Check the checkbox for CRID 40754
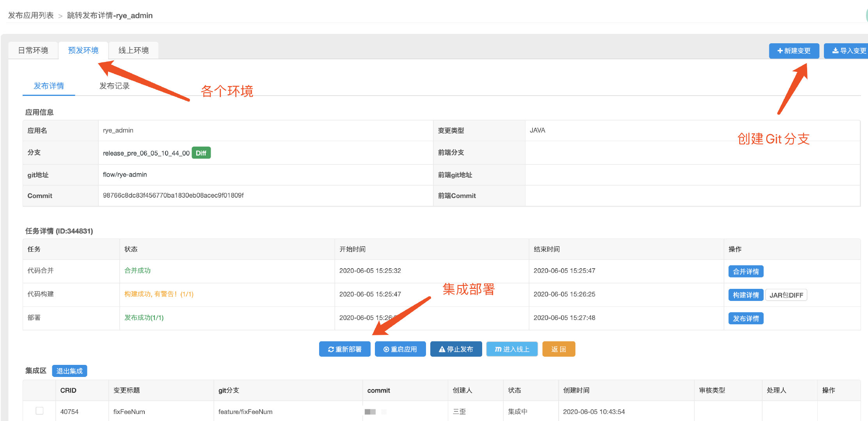Image resolution: width=868 pixels, height=421 pixels. (39, 411)
